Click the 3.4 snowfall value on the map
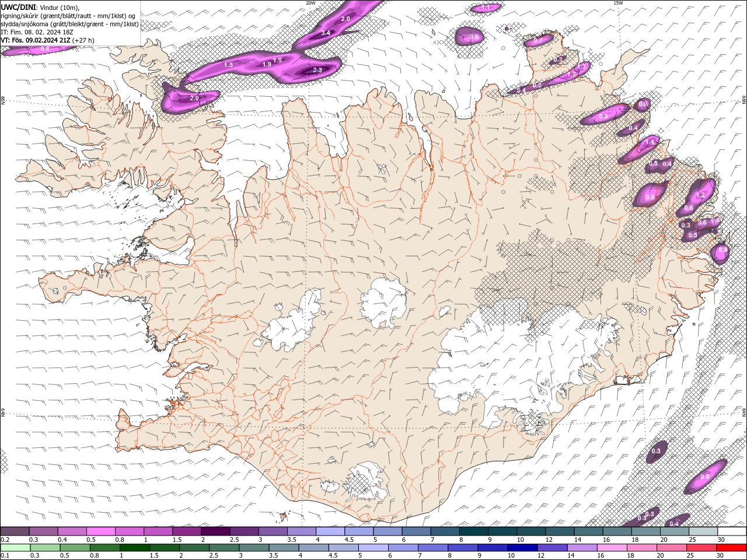 coord(326,33)
